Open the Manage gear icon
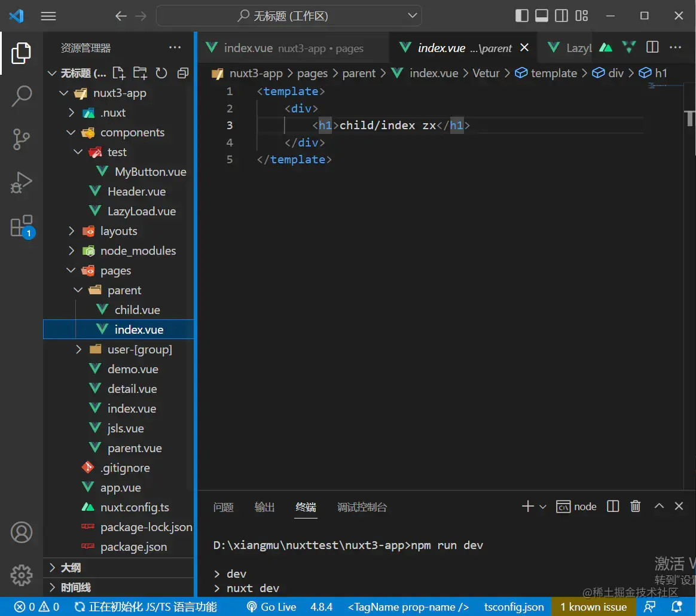The image size is (696, 616). (x=22, y=575)
